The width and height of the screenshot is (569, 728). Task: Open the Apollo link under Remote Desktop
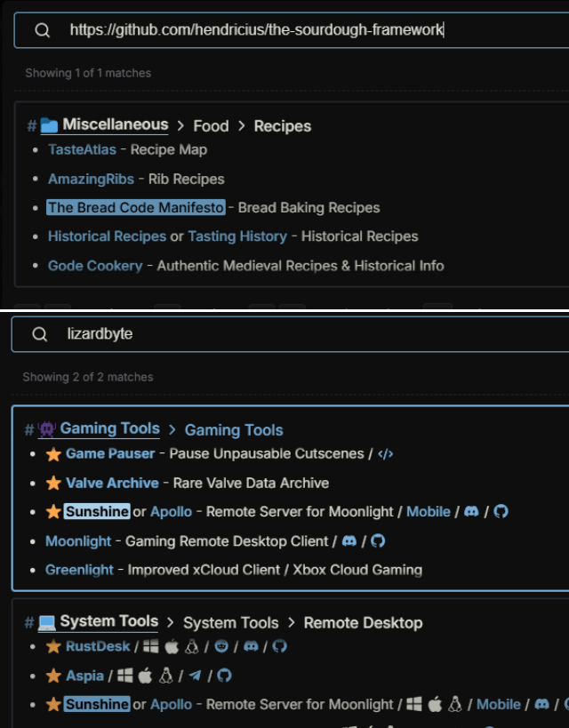click(x=171, y=704)
